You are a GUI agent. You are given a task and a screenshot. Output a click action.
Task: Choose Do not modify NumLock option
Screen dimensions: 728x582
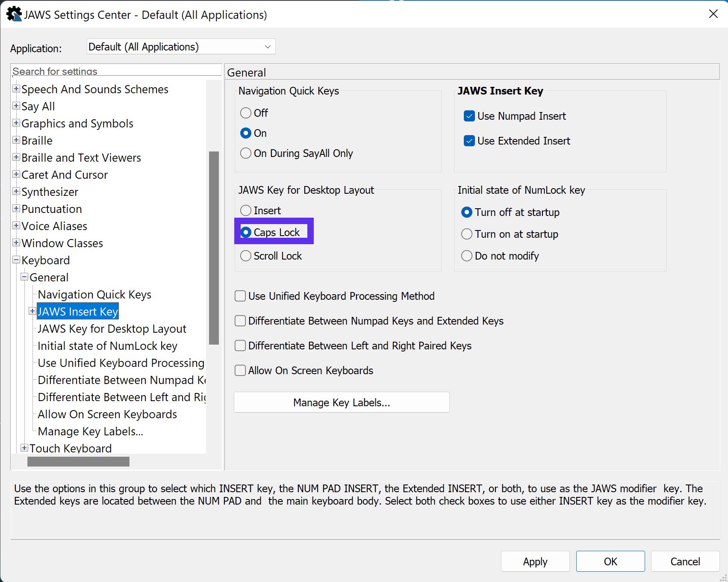(467, 256)
